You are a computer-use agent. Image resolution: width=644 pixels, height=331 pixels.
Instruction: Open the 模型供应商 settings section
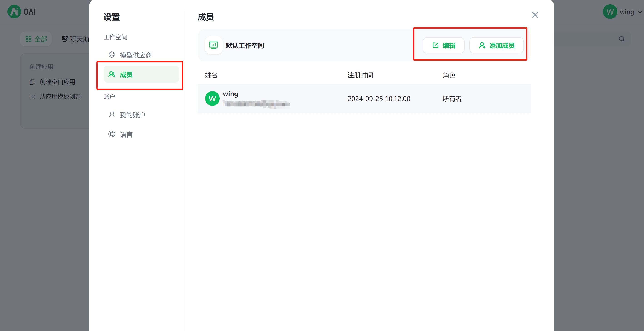point(141,55)
